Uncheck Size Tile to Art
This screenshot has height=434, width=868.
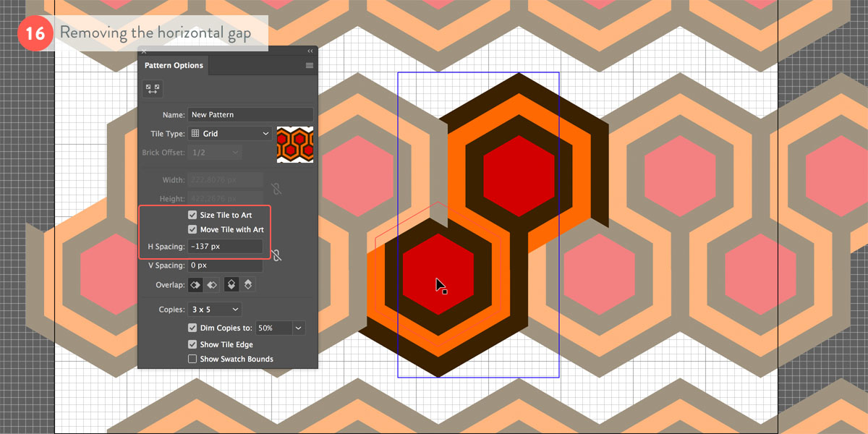192,216
